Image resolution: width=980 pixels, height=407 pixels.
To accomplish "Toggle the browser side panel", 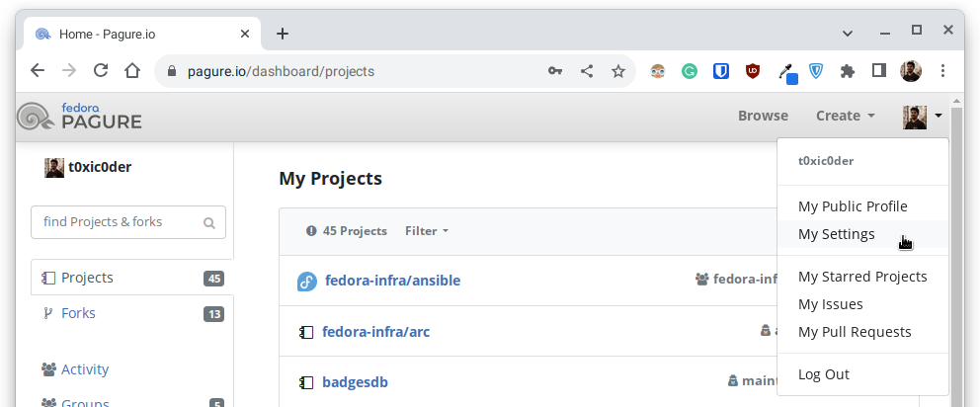I will (879, 71).
